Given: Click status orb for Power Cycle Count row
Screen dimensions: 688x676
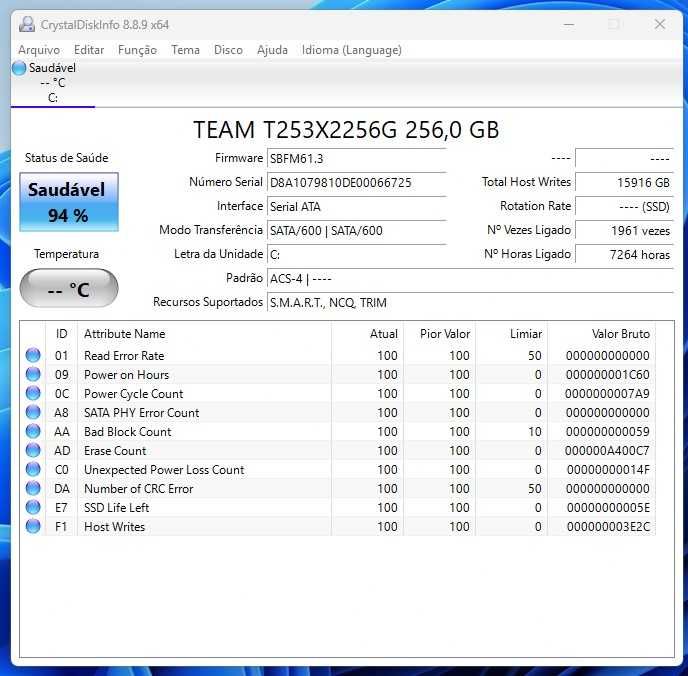Looking at the screenshot, I should 33,393.
